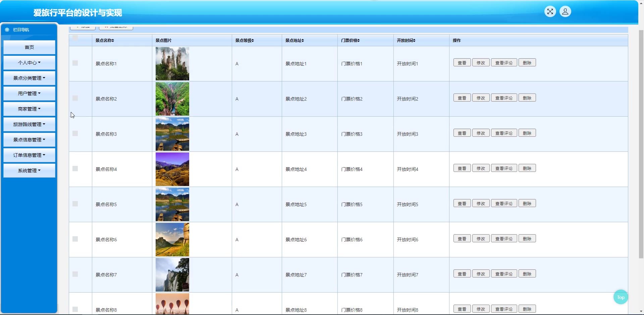Viewport: 644px width, 315px height.
Task: Select the 开放时间6 cell text
Action: (x=407, y=240)
